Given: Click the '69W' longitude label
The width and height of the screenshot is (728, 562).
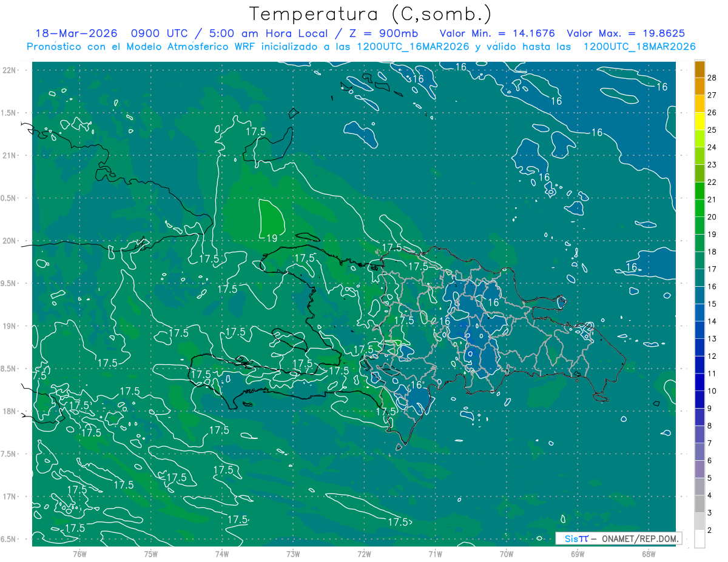Looking at the screenshot, I should tap(578, 554).
